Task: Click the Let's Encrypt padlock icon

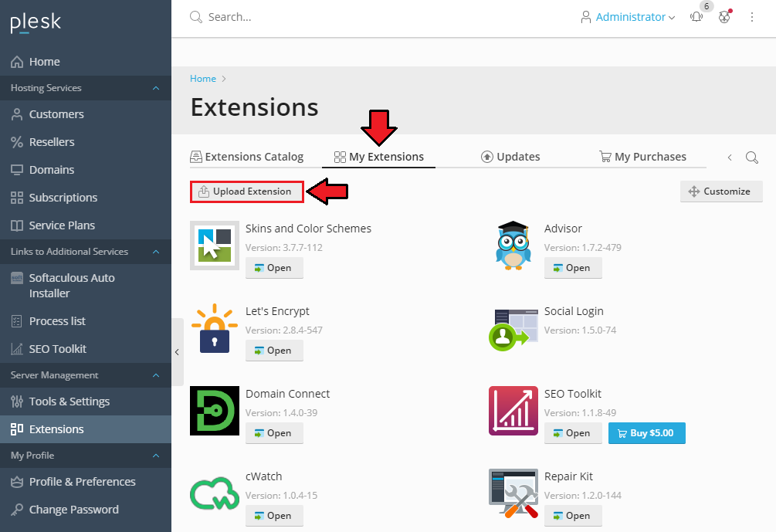Action: tap(215, 328)
